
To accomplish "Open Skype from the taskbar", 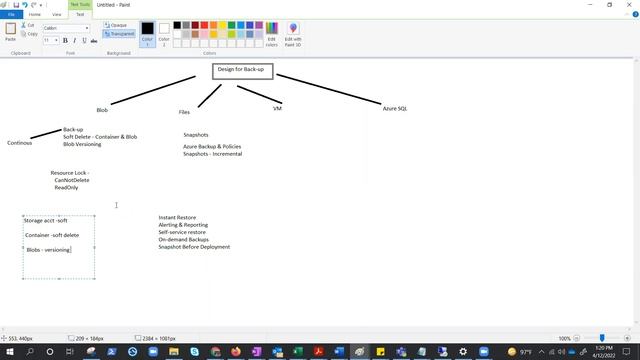I will pos(195,351).
